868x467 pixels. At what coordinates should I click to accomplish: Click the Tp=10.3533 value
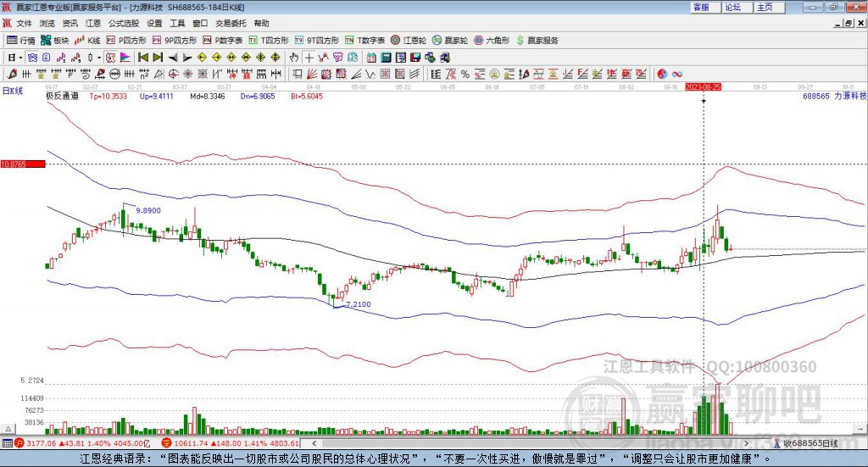tap(108, 97)
